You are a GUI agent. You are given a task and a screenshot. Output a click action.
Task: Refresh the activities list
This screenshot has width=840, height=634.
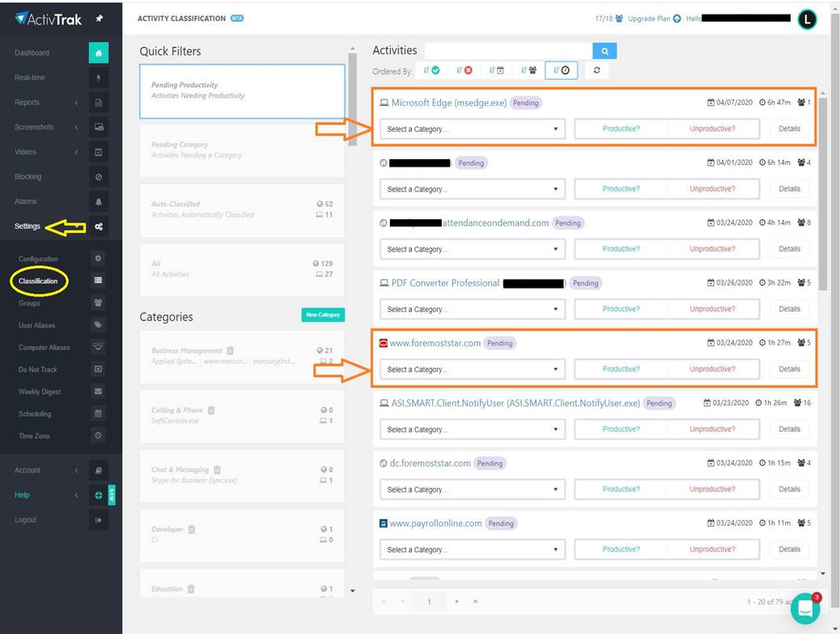[x=596, y=70]
